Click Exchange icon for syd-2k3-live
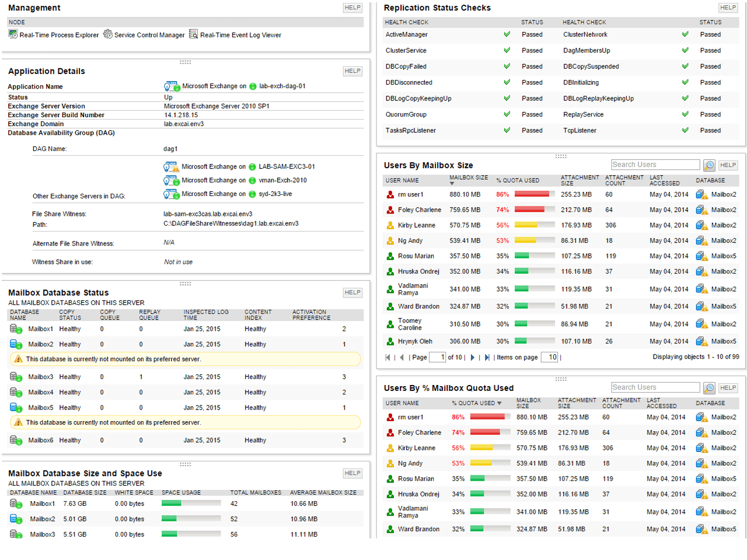 [x=172, y=194]
